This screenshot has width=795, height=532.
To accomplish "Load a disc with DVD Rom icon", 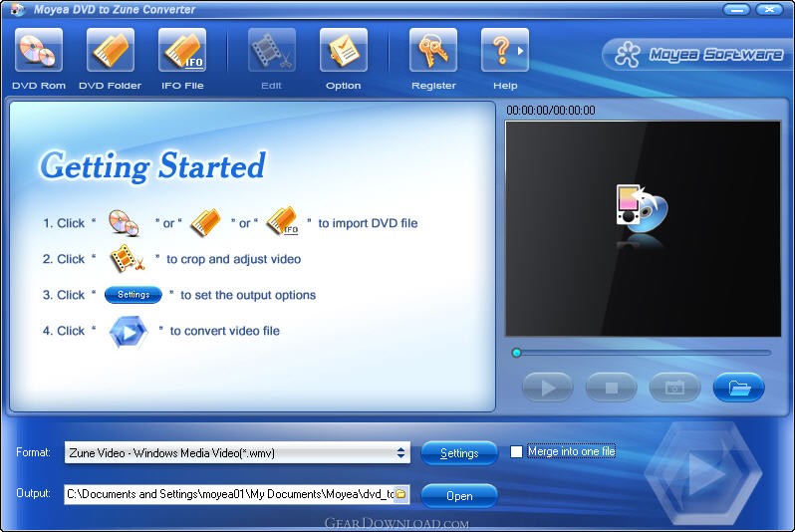I will [39, 50].
